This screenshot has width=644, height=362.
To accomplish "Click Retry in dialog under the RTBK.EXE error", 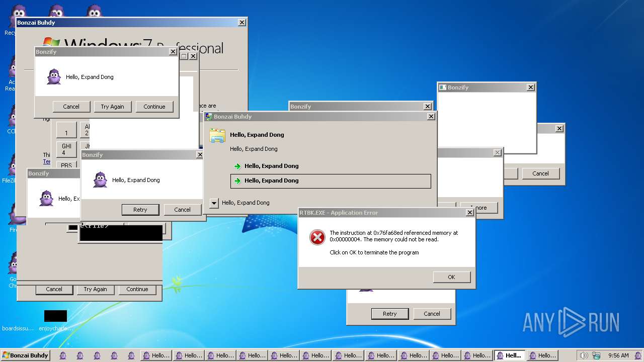I will (x=389, y=314).
